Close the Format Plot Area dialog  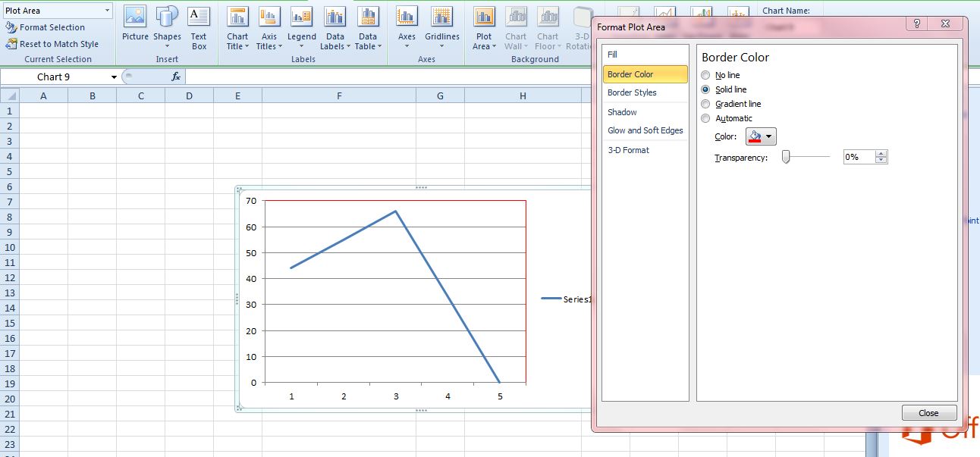tap(928, 412)
